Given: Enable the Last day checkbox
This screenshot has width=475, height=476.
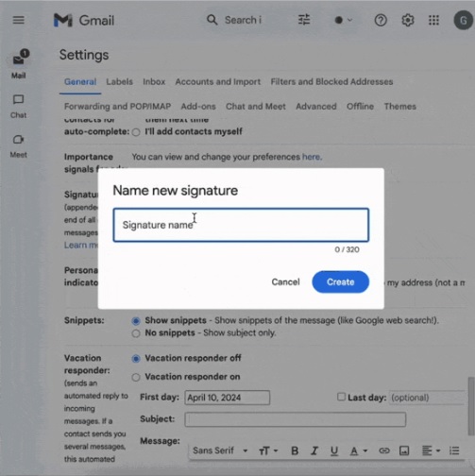Looking at the screenshot, I should tap(341, 397).
